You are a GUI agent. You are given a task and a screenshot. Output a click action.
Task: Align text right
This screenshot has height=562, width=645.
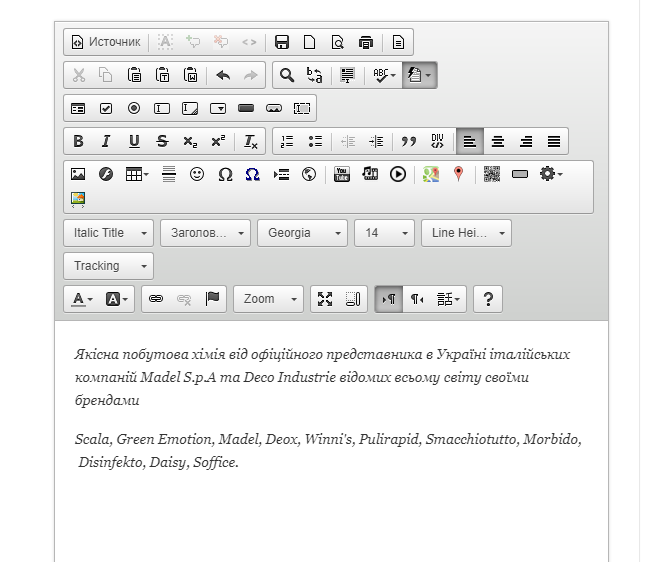point(526,142)
